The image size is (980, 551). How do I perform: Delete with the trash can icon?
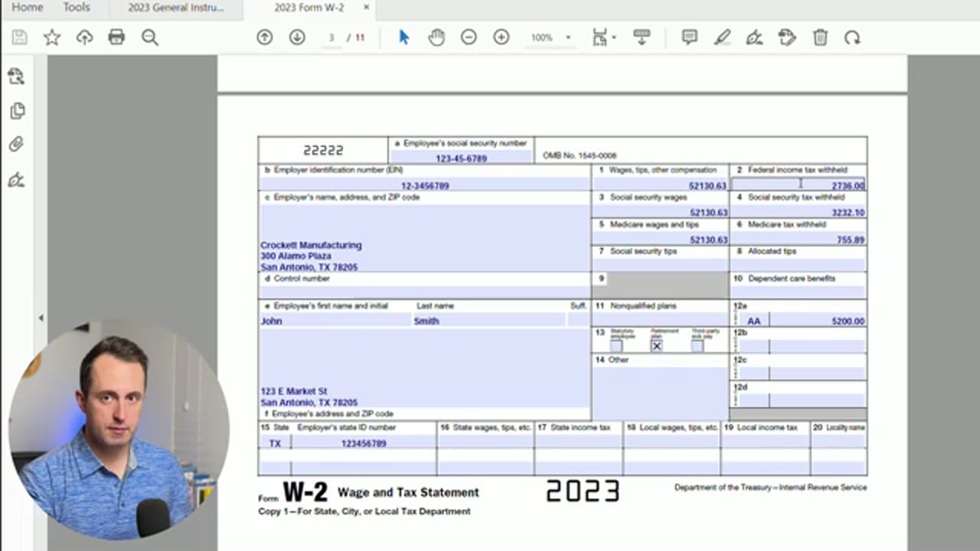point(820,37)
